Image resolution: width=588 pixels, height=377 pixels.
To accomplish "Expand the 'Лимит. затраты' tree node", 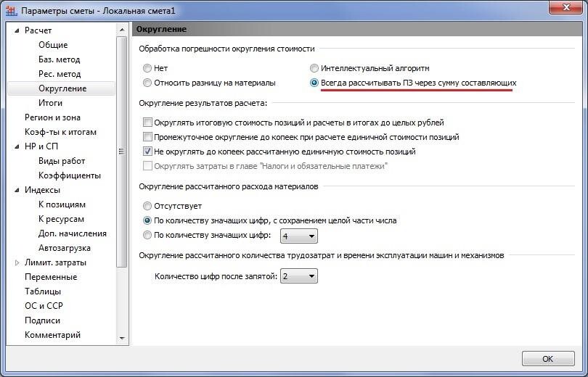I will [x=17, y=263].
